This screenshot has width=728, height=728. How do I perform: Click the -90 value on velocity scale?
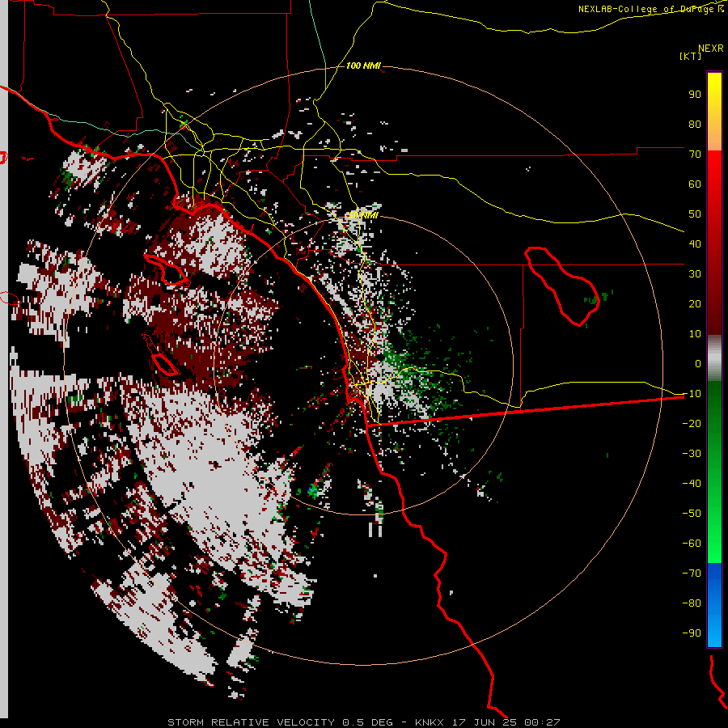pyautogui.click(x=692, y=633)
